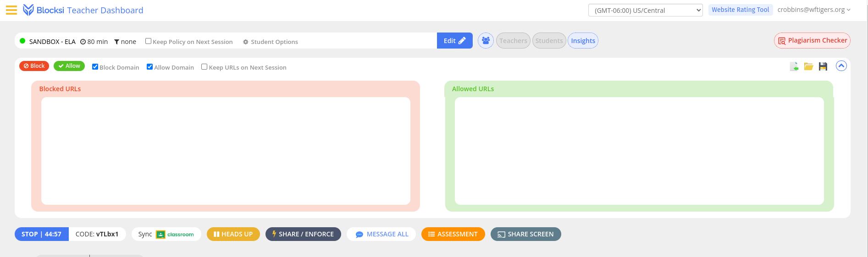Click the Teacher Dashboard title

point(105,10)
